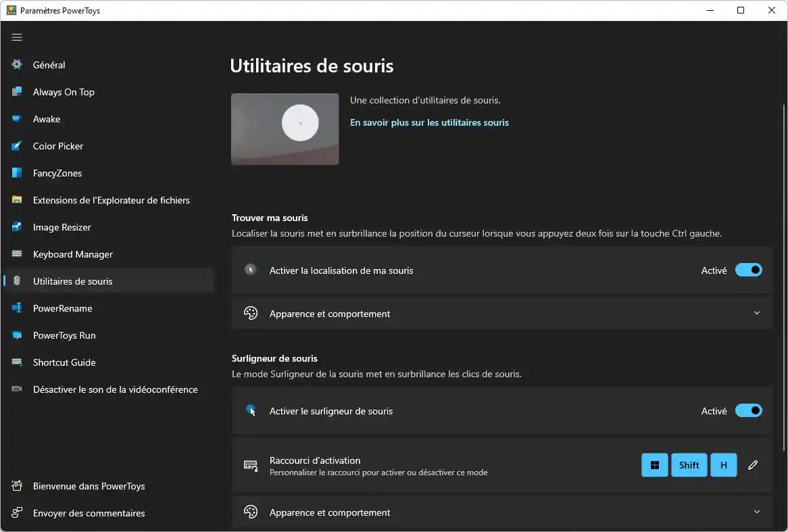Viewport: 788px width, 532px height.
Task: Go to the Awake settings
Action: point(108,119)
